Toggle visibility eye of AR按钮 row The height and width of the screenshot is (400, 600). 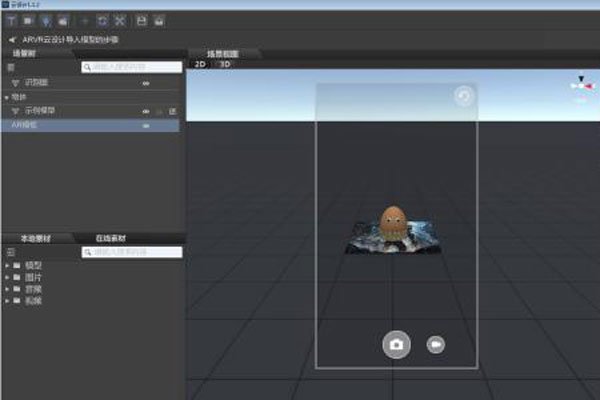point(146,126)
